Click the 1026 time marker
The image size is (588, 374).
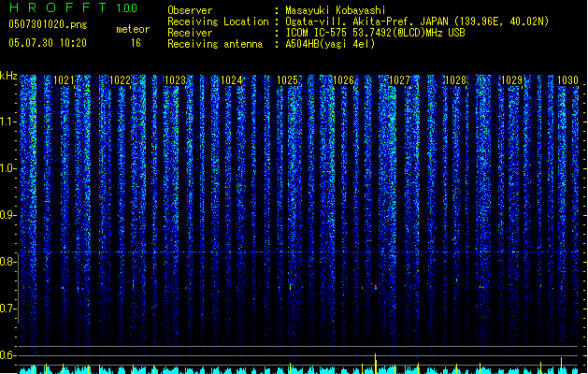click(343, 80)
